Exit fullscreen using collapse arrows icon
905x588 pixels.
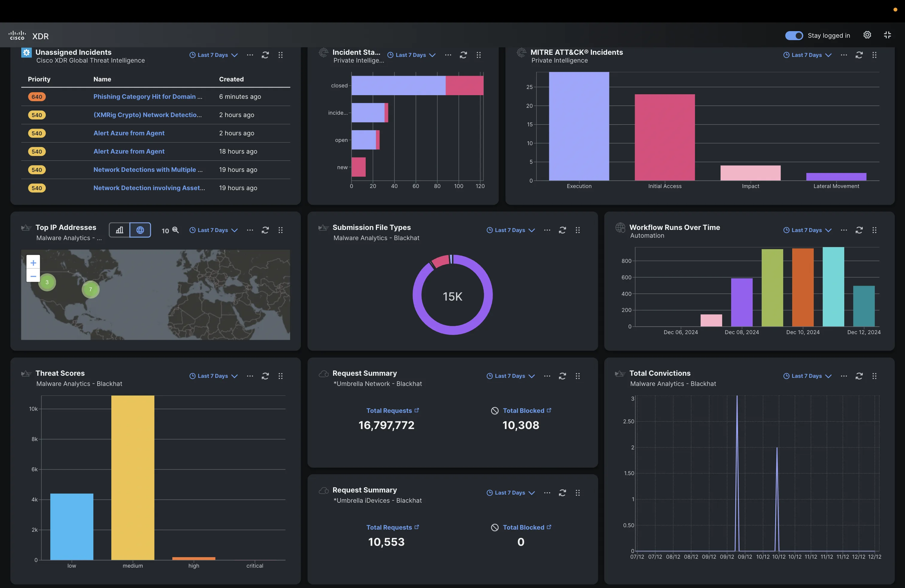(887, 35)
